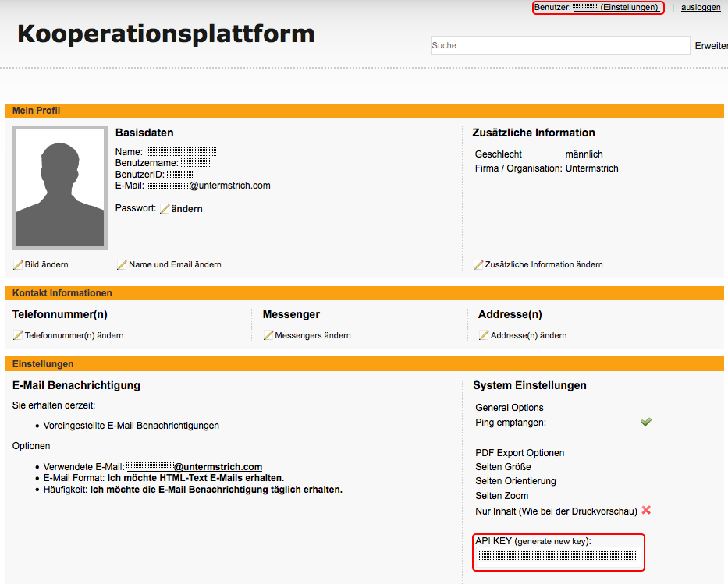Click pencil icon beside Messengers ändern
The image size is (728, 584).
[268, 335]
